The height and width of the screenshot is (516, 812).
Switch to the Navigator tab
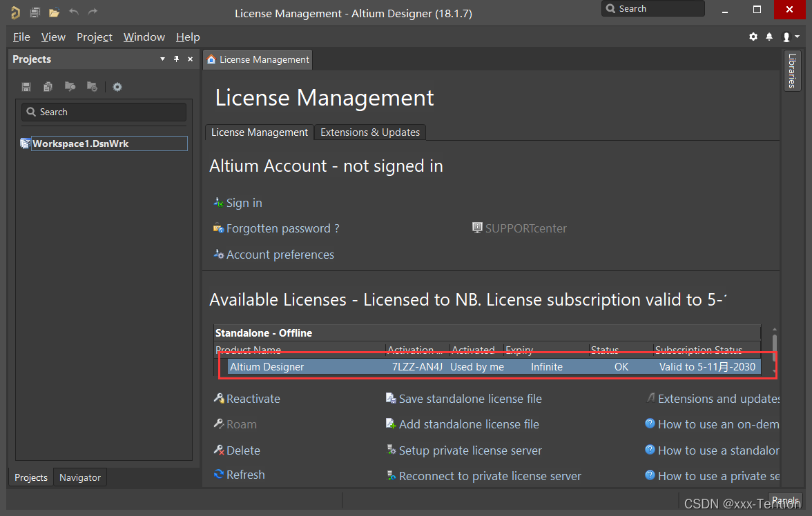pos(80,477)
